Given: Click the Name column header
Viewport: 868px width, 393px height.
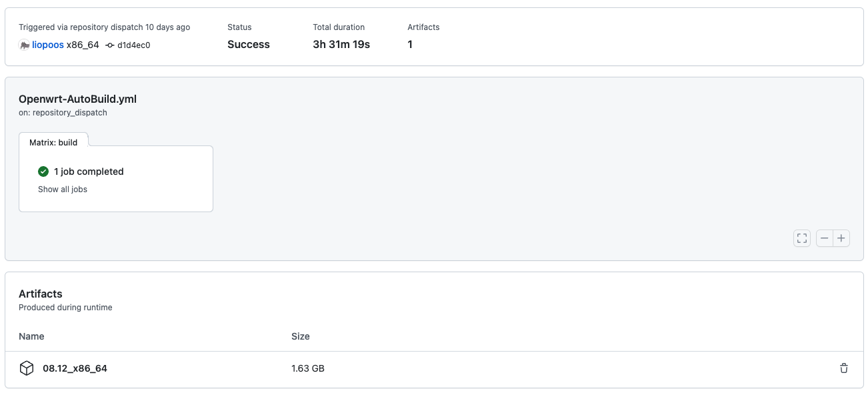Looking at the screenshot, I should pos(31,336).
